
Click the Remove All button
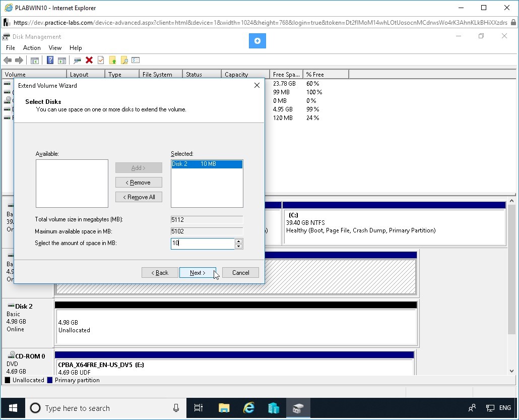point(139,197)
